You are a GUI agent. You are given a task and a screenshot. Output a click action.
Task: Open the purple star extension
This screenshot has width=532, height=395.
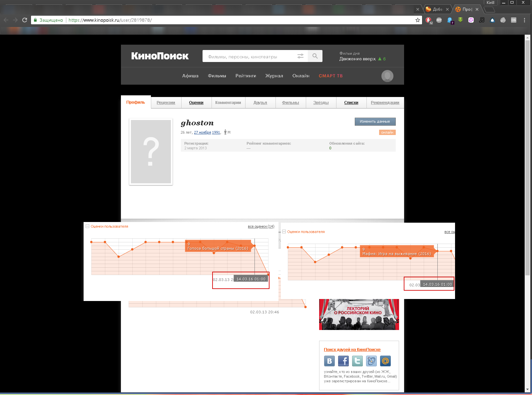pyautogui.click(x=471, y=20)
